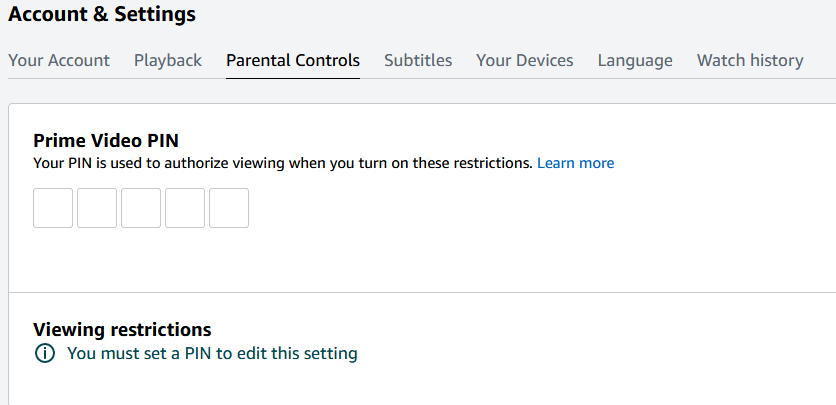Switch to the Language tab
This screenshot has height=405, width=836.
(635, 60)
